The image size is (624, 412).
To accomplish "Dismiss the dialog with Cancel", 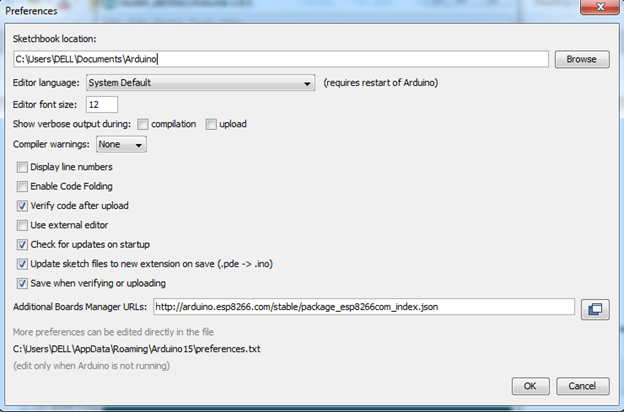I will pos(583,386).
